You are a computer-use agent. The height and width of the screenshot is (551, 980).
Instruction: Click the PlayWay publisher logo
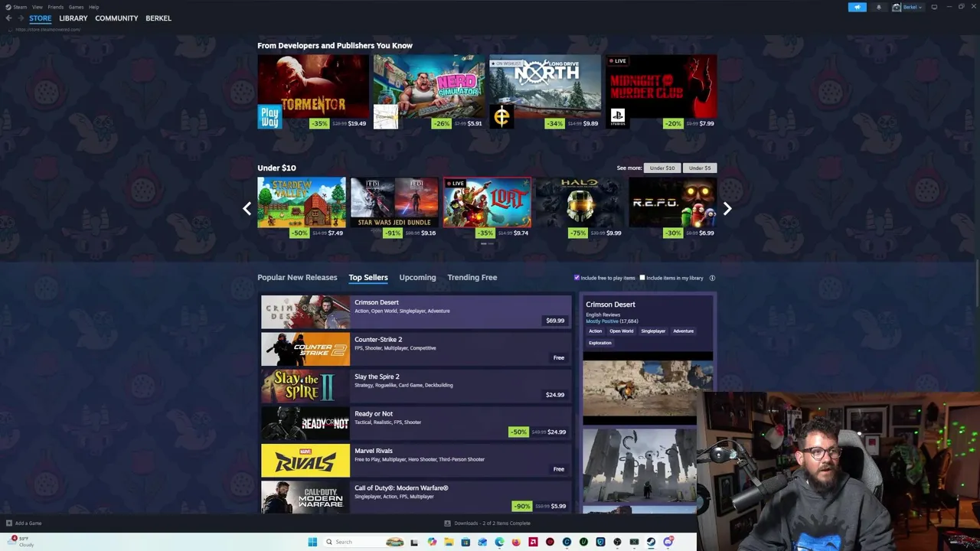(269, 117)
